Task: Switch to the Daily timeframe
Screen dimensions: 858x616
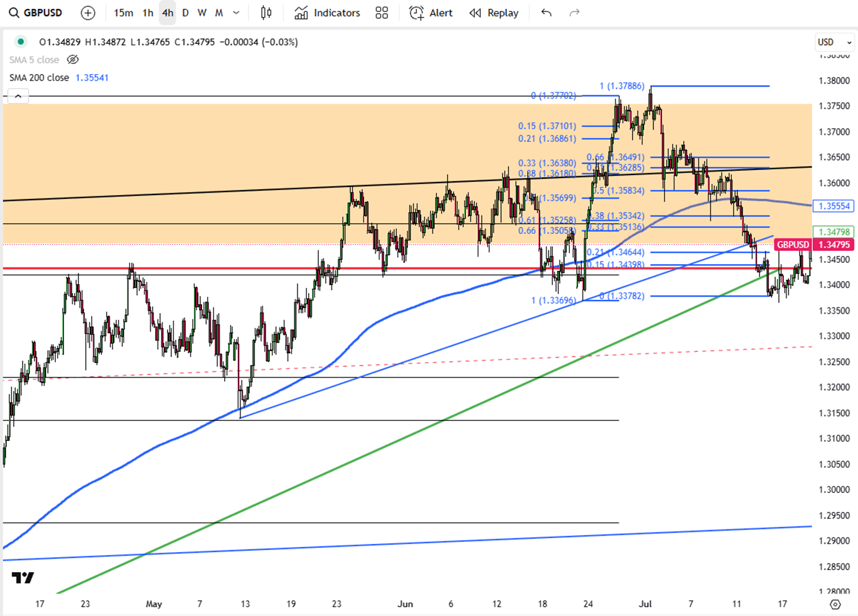Action: tap(185, 13)
